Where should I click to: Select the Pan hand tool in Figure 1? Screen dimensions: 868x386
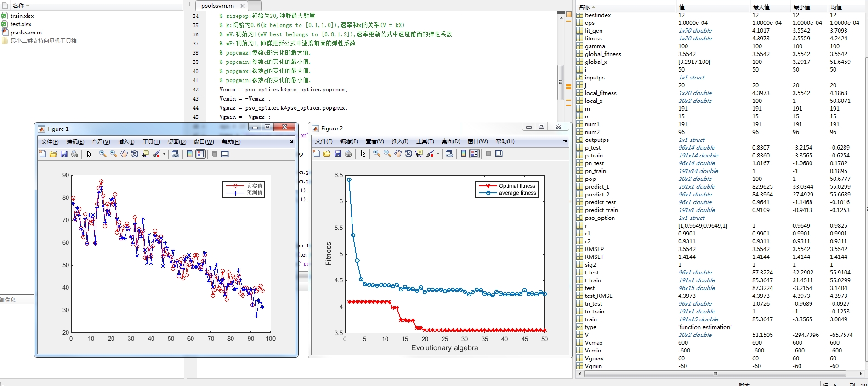(x=124, y=154)
